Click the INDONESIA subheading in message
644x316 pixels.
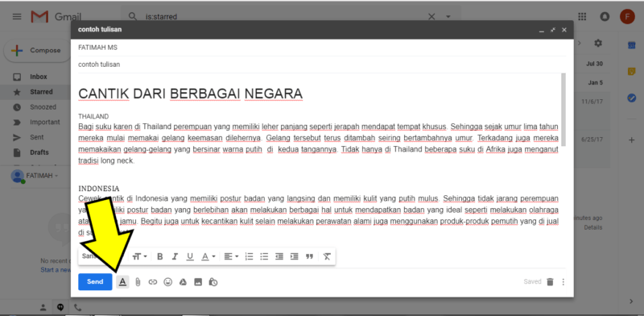click(x=99, y=189)
